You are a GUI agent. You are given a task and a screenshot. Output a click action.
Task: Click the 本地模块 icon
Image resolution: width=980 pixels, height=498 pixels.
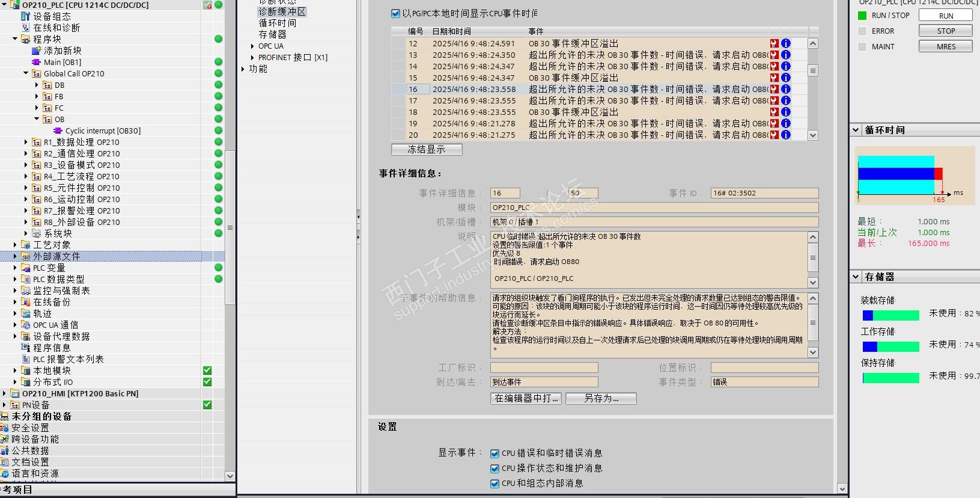(x=26, y=370)
